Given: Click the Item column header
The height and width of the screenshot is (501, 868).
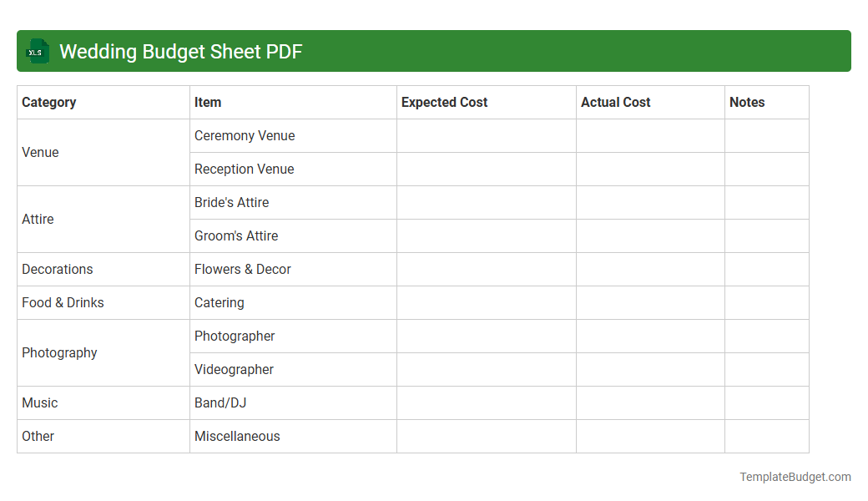Looking at the screenshot, I should pyautogui.click(x=207, y=102).
